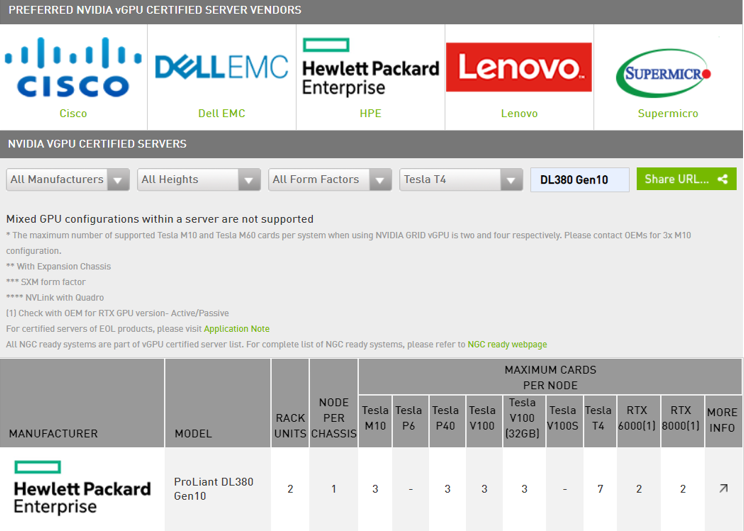Expand the All Manufacturers dropdown
This screenshot has height=531, width=744.
click(68, 179)
